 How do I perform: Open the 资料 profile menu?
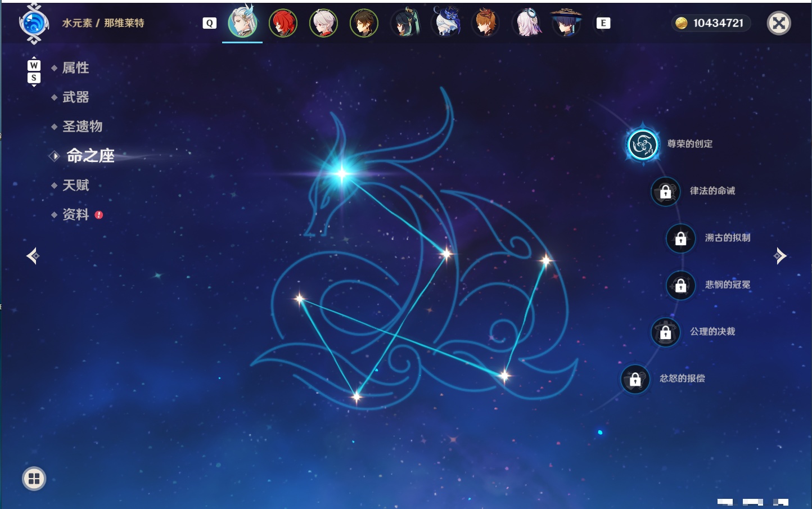click(75, 214)
